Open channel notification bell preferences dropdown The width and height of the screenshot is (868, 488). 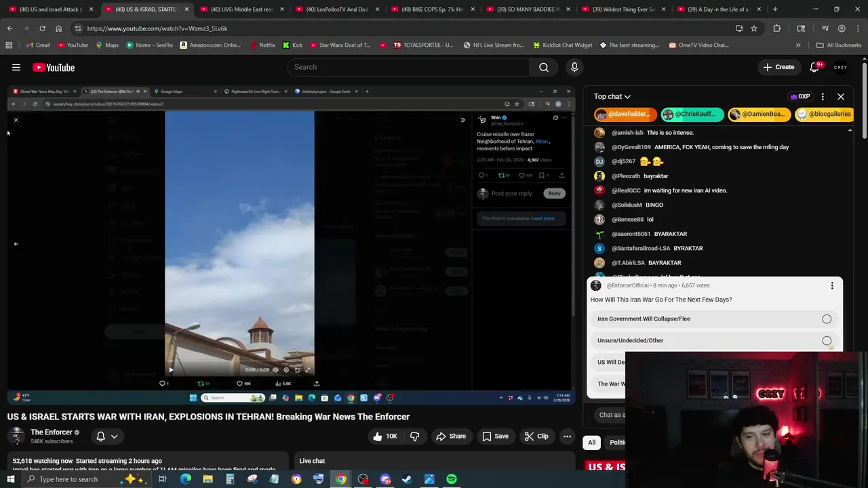coord(106,436)
